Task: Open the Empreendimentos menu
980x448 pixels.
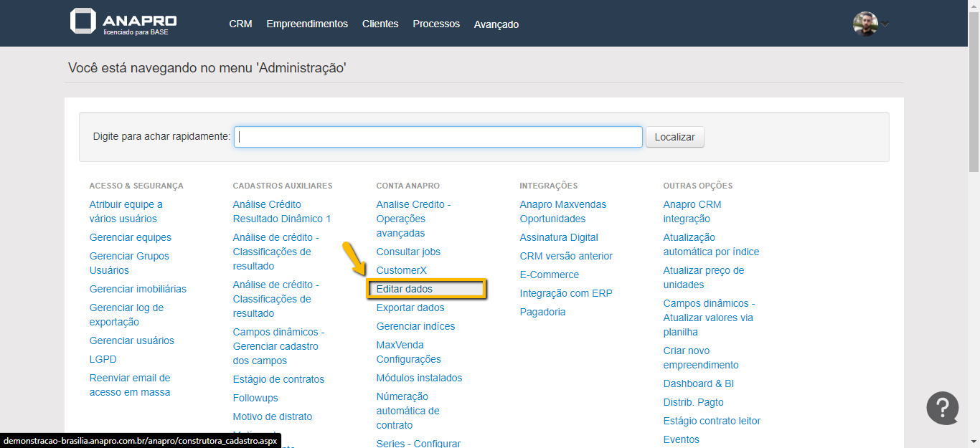Action: (307, 24)
